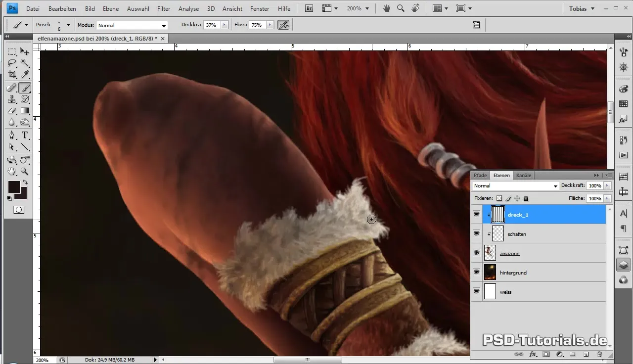Viewport: 633px width, 364px height.
Task: Add a layer style via fx button
Action: [x=533, y=354]
